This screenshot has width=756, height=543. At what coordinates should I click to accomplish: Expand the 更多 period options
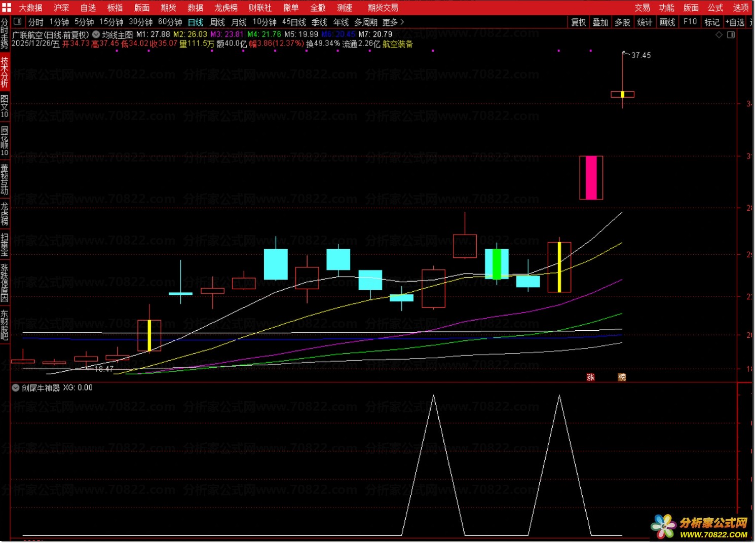point(393,22)
